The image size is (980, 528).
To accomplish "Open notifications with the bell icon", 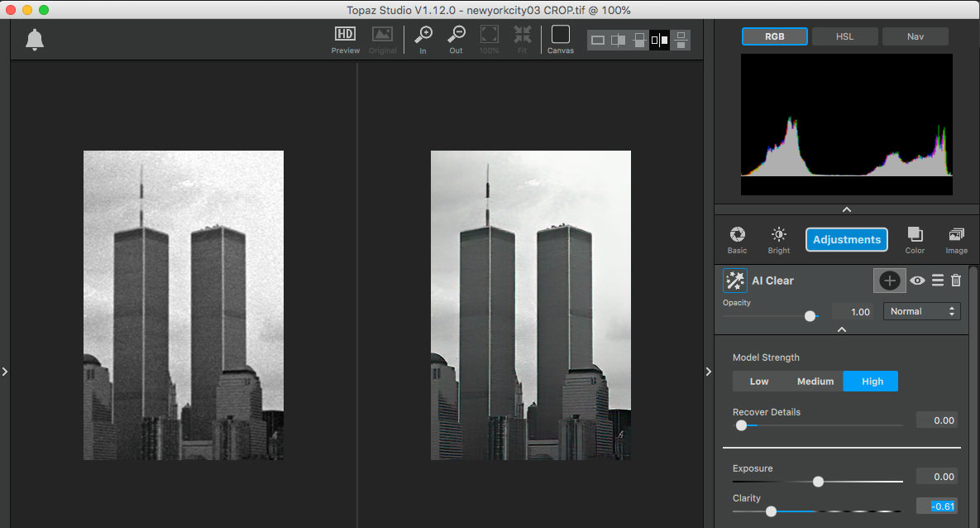I will tap(35, 40).
